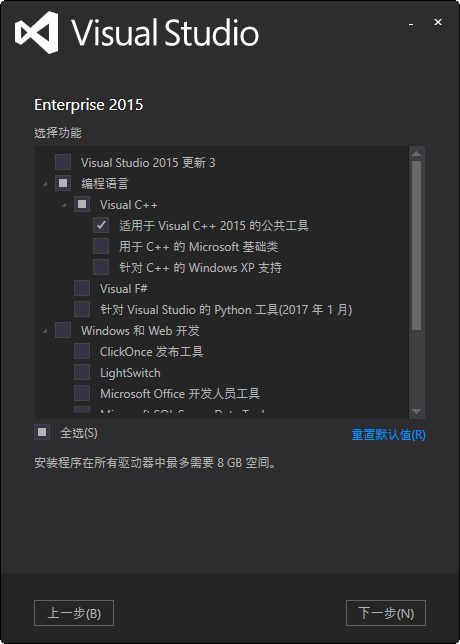Collapse the 编程语言 tree node
The height and width of the screenshot is (644, 460).
pos(45,184)
